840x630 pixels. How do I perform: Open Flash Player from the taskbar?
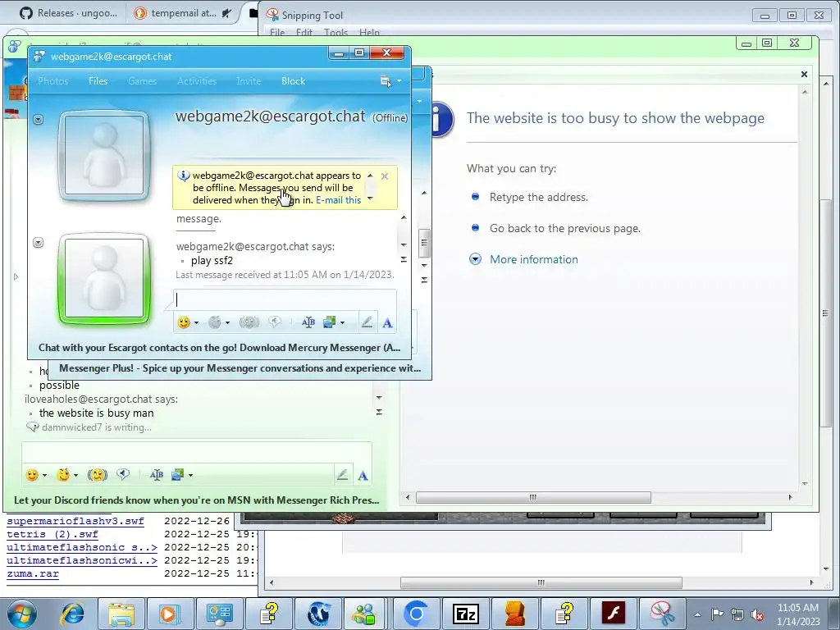(x=613, y=614)
